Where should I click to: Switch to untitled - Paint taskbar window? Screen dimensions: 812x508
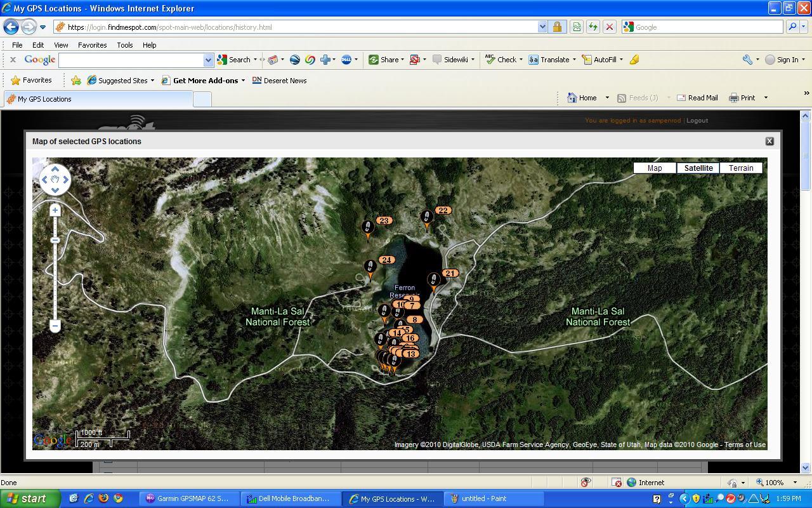coord(495,498)
